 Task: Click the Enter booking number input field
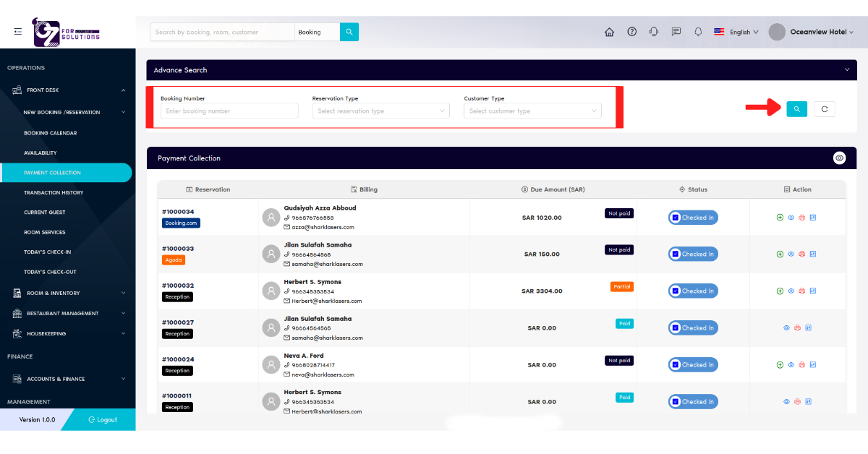tap(229, 111)
